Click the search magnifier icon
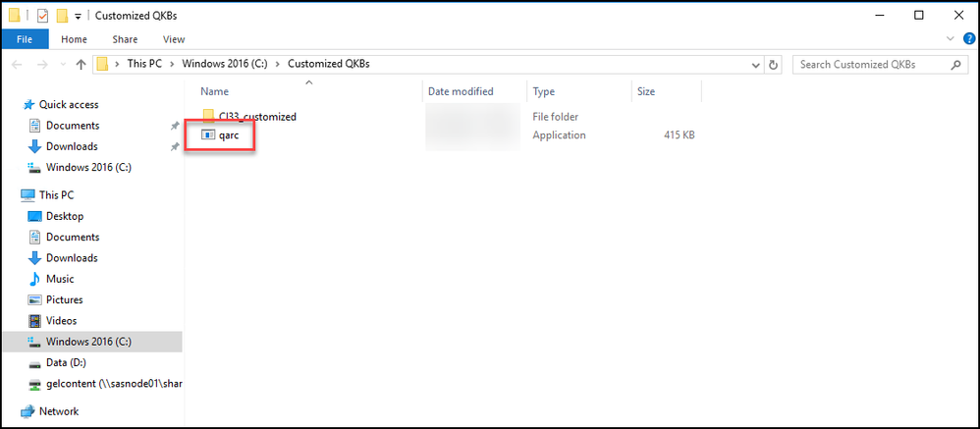The width and height of the screenshot is (980, 429). 955,64
